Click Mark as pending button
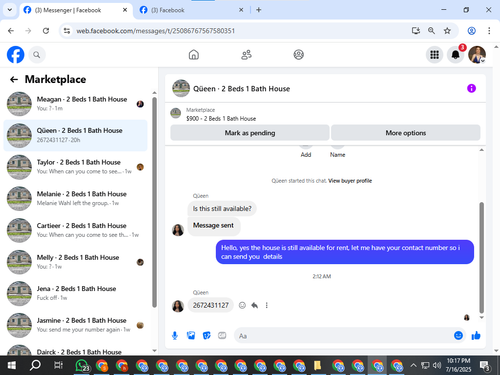The width and height of the screenshot is (500, 375). [x=250, y=133]
